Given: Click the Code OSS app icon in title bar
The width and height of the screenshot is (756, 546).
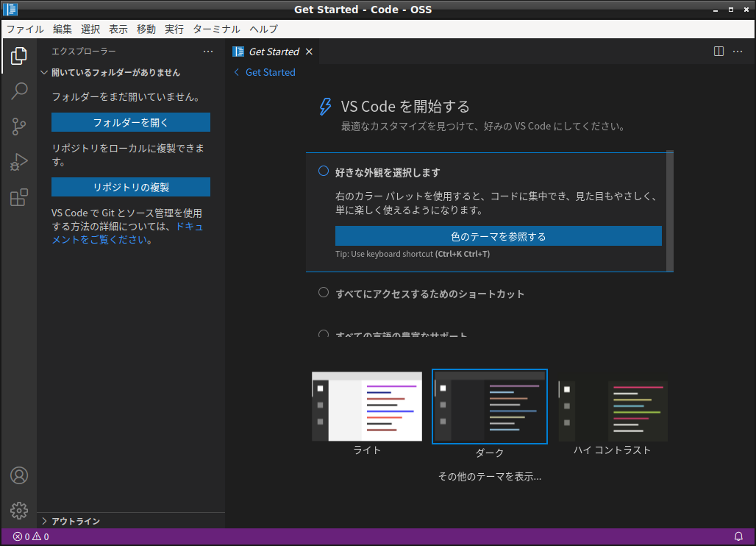Looking at the screenshot, I should [x=10, y=9].
